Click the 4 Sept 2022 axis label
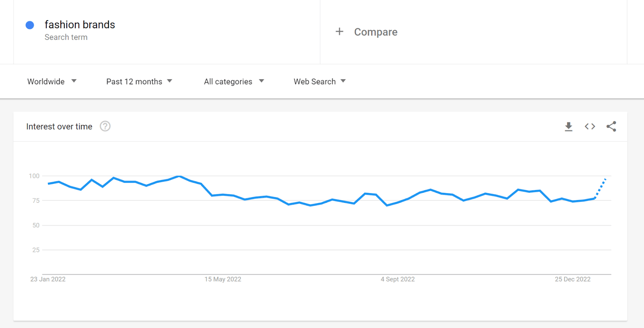Screen dimensions: 644x328 coord(398,279)
